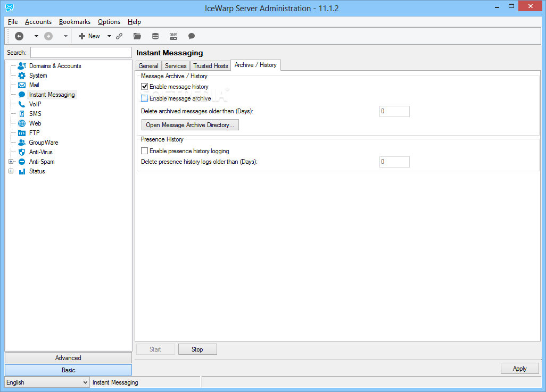546x392 pixels.
Task: Click the Domains & Accounts users icon
Action: coord(22,66)
